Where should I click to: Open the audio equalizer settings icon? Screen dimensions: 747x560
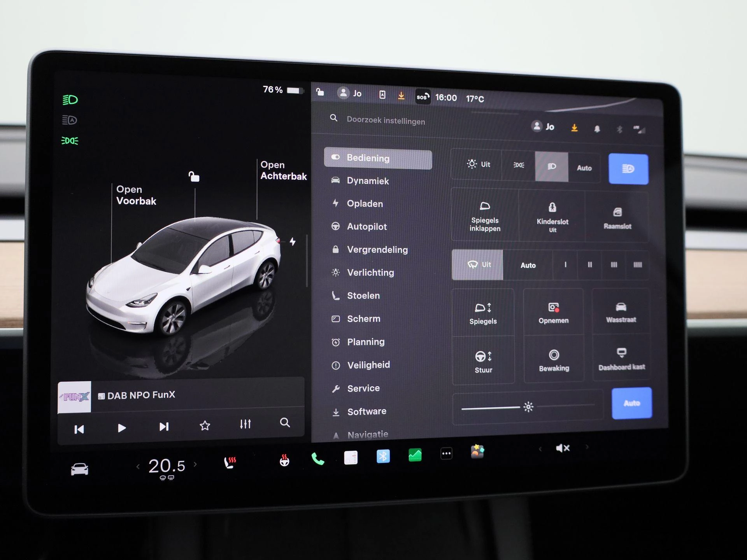tap(245, 424)
